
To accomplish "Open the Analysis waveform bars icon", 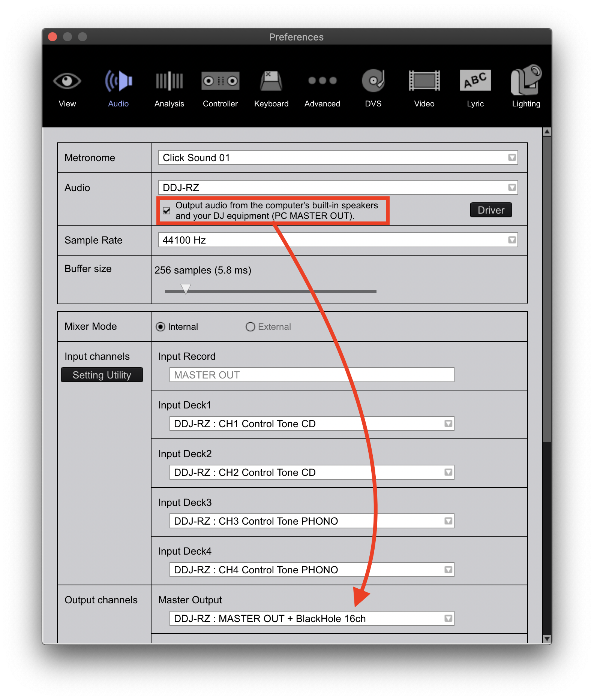I will [169, 81].
